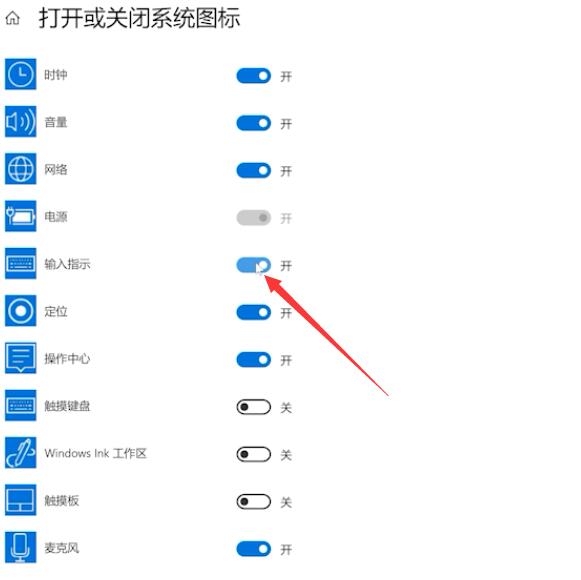The height and width of the screenshot is (580, 581).
Task: Click the location (定位) target icon
Action: 20,311
